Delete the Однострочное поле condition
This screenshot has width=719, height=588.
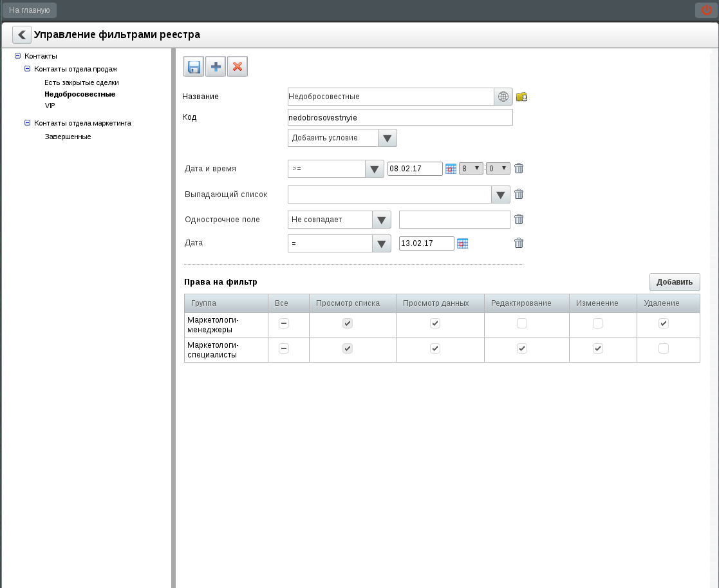click(519, 219)
